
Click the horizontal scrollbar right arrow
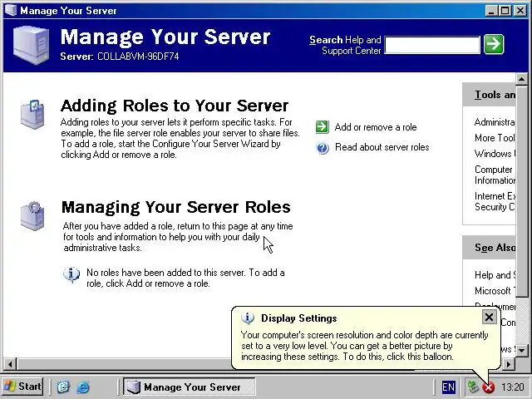click(509, 364)
